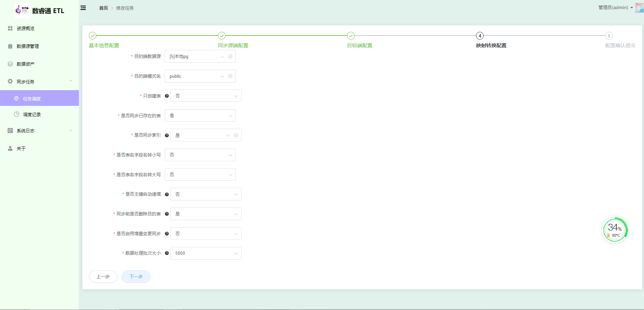
Task: Collapse the 同步任务 sidebar group
Action: click(39, 81)
